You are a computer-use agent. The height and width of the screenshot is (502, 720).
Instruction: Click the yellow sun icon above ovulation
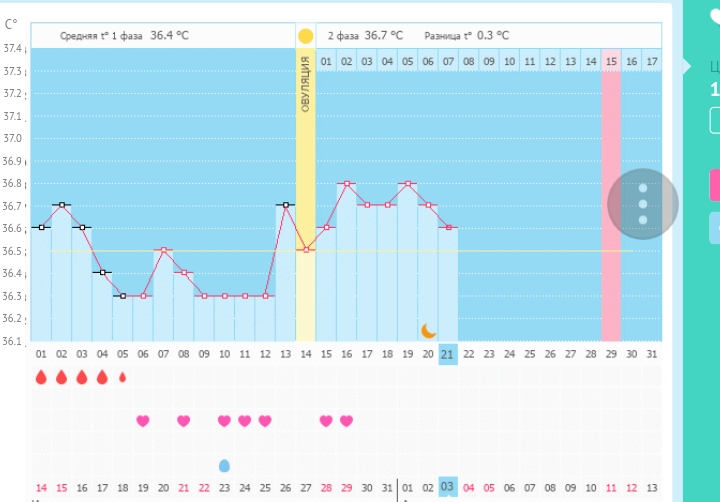click(x=305, y=36)
